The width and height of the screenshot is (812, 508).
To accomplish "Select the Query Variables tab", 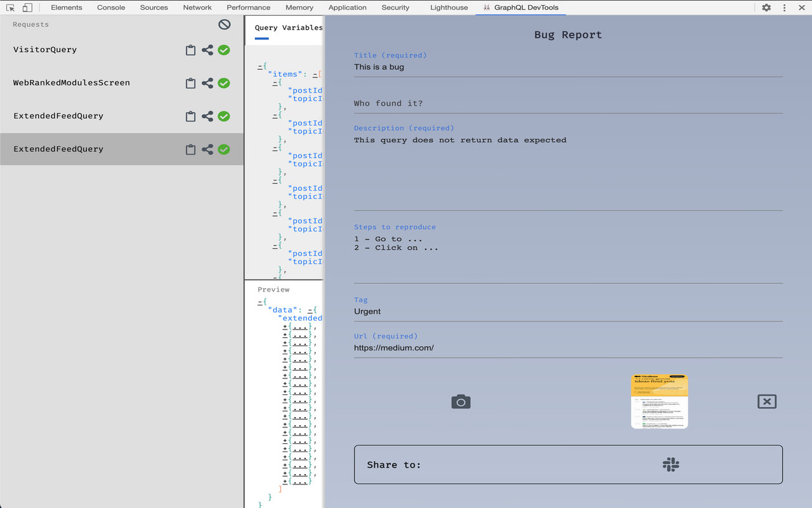I will point(289,28).
